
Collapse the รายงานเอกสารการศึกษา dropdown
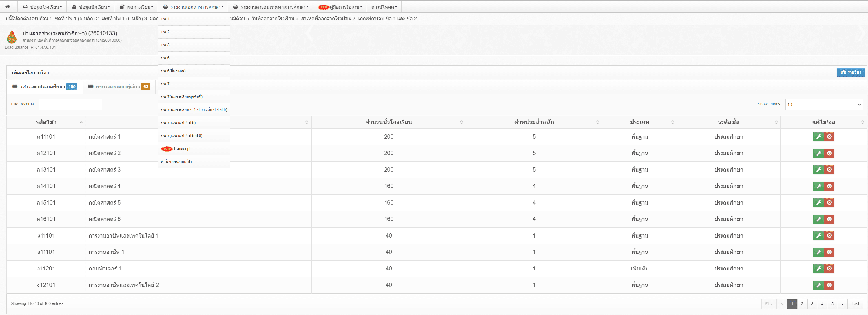pos(193,7)
